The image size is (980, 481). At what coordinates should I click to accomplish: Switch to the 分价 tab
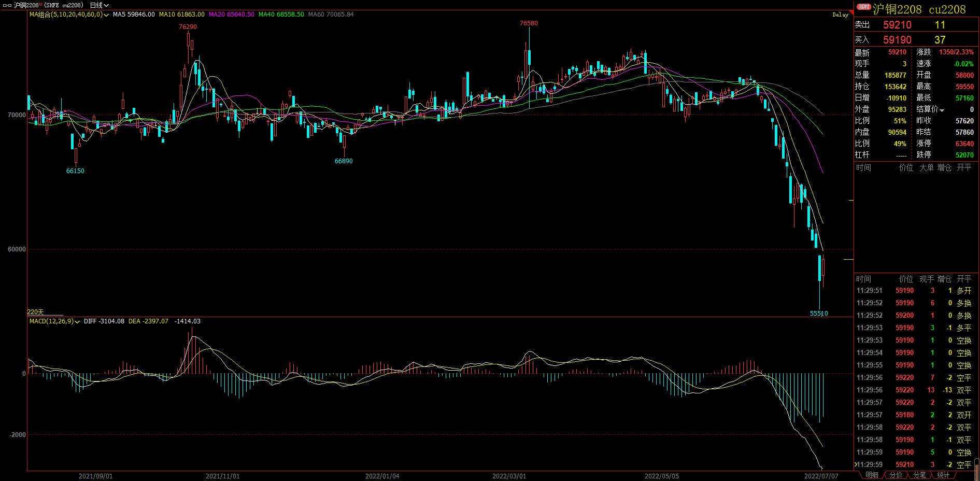(896, 475)
